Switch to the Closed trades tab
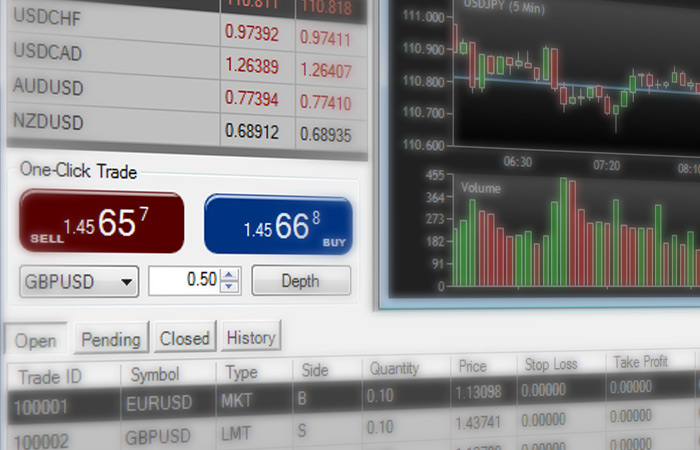The image size is (700, 450). (x=185, y=338)
